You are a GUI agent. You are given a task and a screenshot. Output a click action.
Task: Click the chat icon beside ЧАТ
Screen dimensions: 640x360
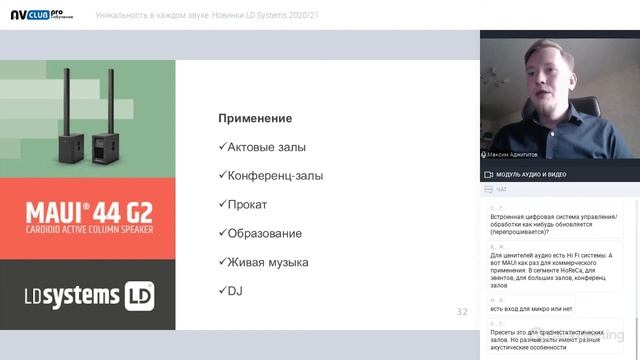pyautogui.click(x=488, y=189)
